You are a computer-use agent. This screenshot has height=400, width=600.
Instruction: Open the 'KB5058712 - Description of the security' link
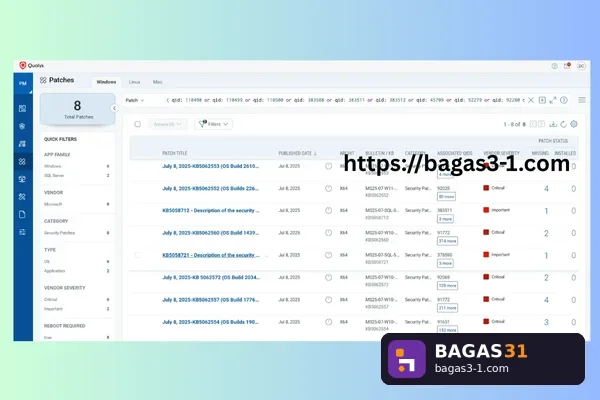pos(211,211)
